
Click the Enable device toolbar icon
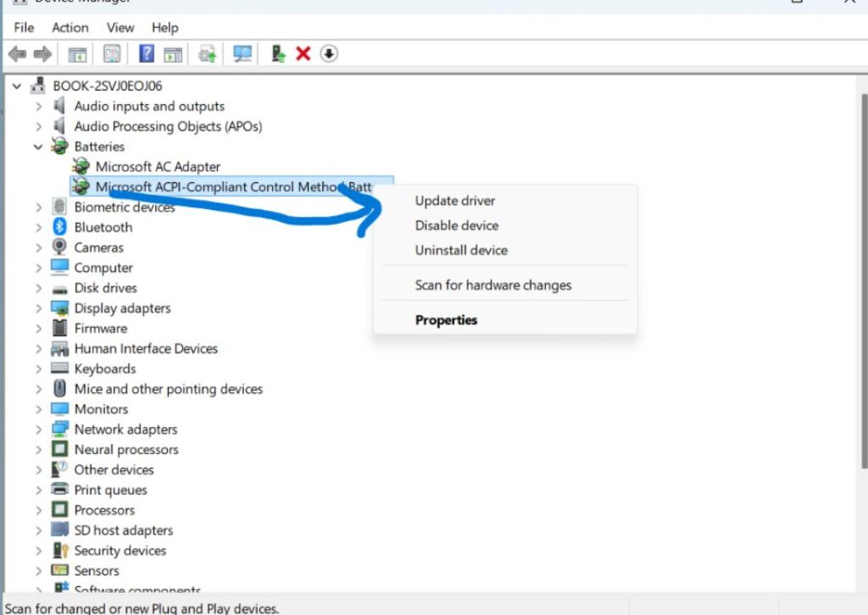[x=278, y=53]
